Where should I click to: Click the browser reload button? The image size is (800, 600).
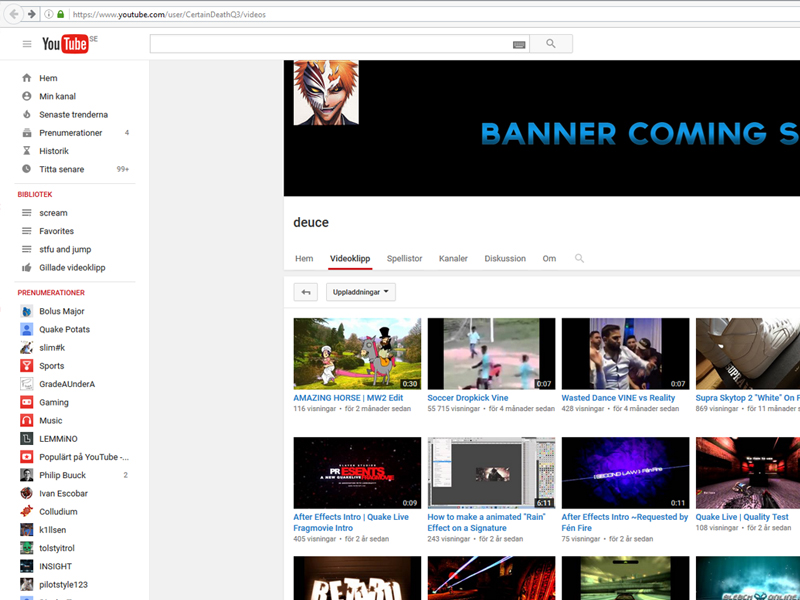tap(49, 14)
